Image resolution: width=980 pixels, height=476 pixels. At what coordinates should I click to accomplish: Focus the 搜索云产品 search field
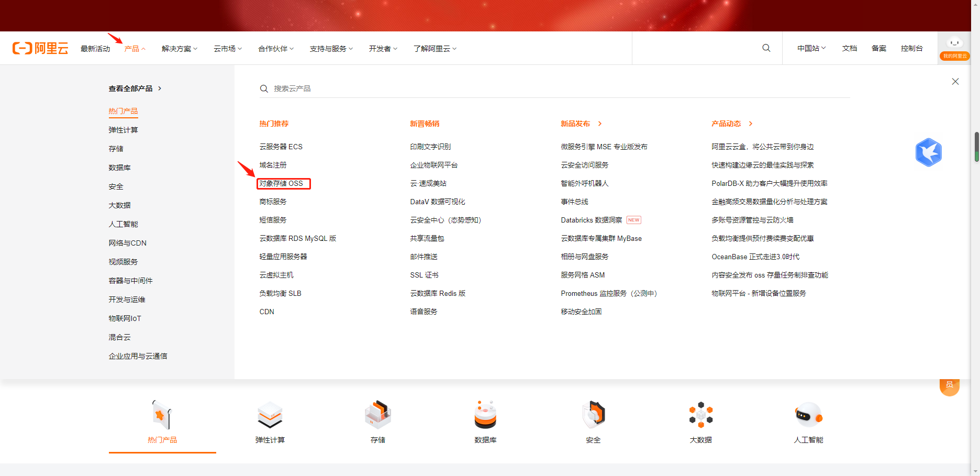[x=555, y=88]
